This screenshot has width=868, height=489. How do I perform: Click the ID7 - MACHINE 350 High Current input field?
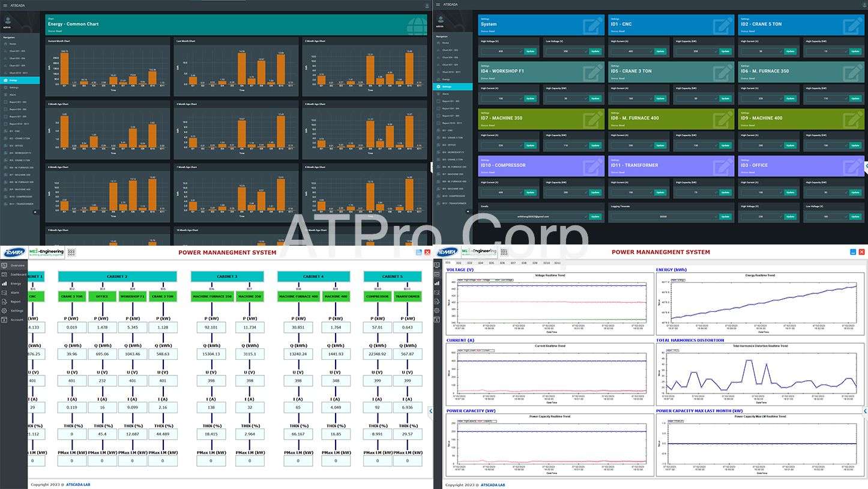point(501,145)
